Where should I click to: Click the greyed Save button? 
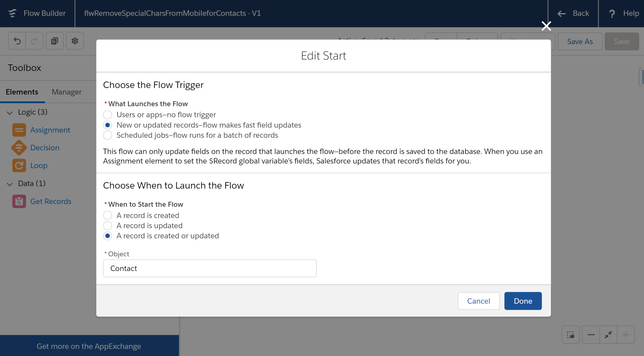(622, 42)
